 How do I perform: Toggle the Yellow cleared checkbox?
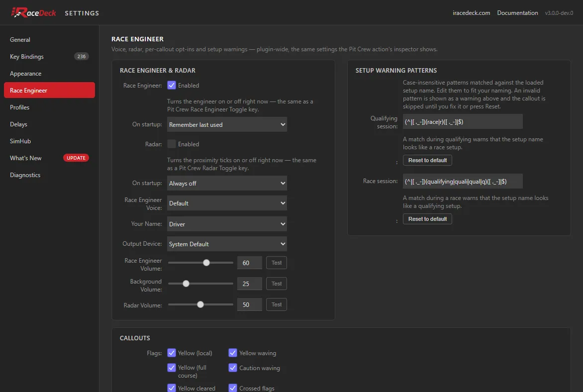(x=172, y=388)
